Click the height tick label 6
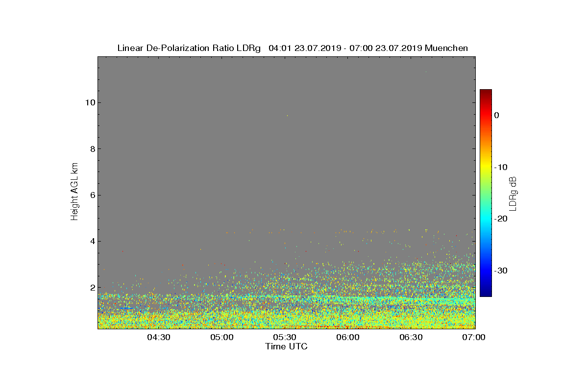The height and width of the screenshot is (392, 588). (92, 195)
